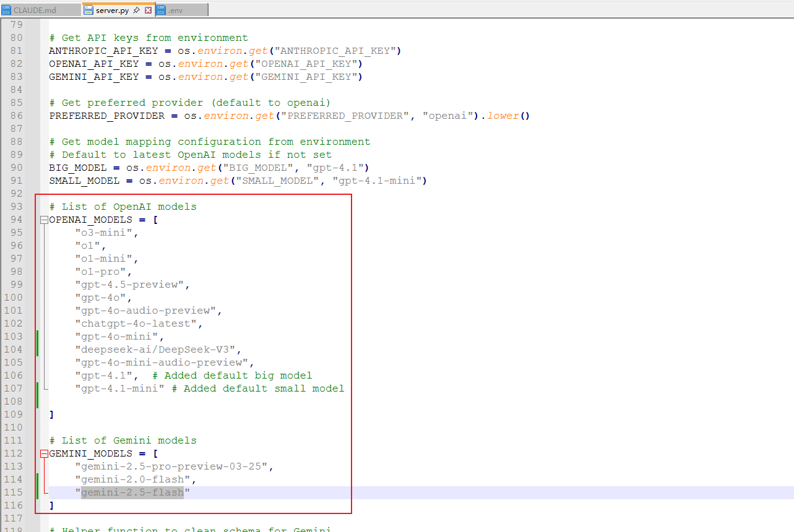The width and height of the screenshot is (794, 532).
Task: Switch to the .env tab
Action: [181, 10]
